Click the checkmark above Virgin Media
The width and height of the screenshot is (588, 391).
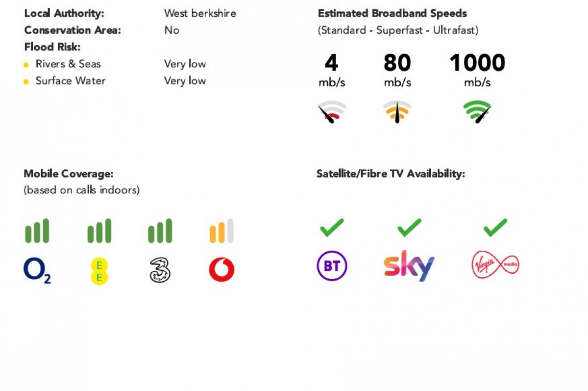pyautogui.click(x=495, y=228)
